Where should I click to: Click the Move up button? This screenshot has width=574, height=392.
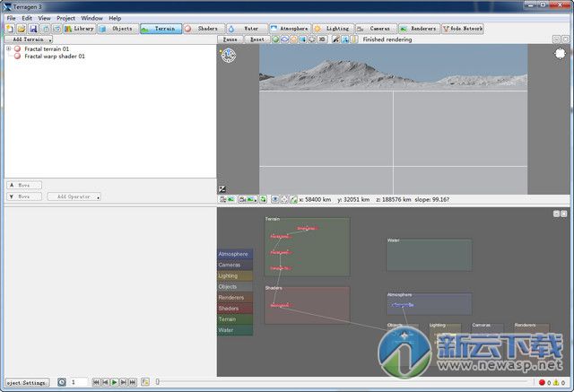tap(24, 185)
